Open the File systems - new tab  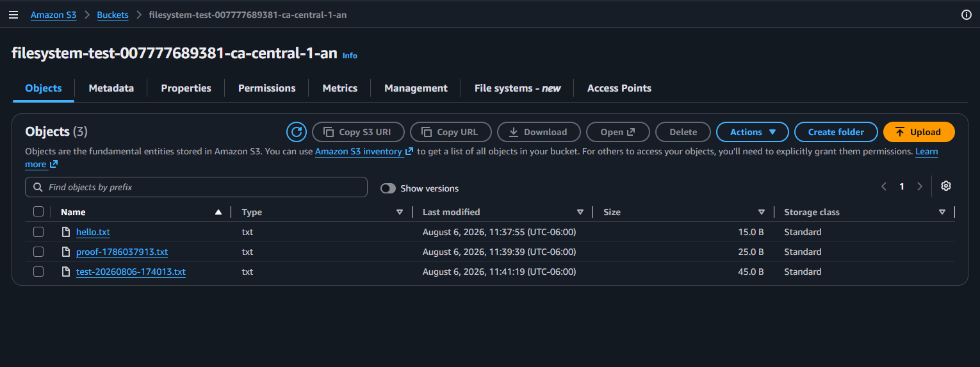click(518, 88)
